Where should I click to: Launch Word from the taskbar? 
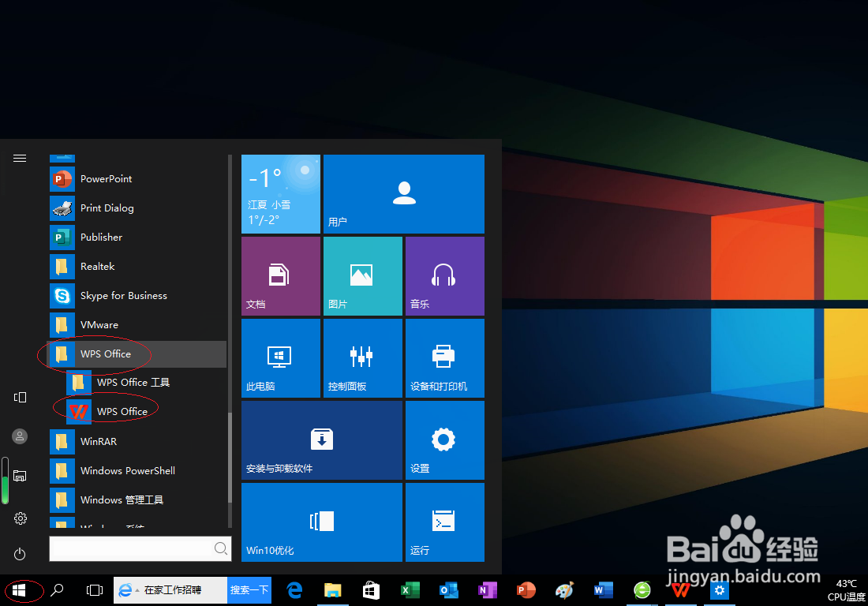[604, 590]
